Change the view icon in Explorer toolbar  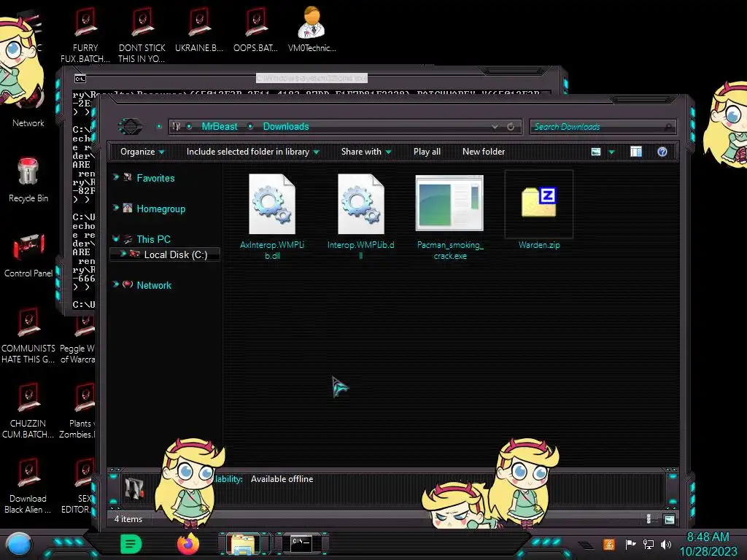pyautogui.click(x=596, y=152)
